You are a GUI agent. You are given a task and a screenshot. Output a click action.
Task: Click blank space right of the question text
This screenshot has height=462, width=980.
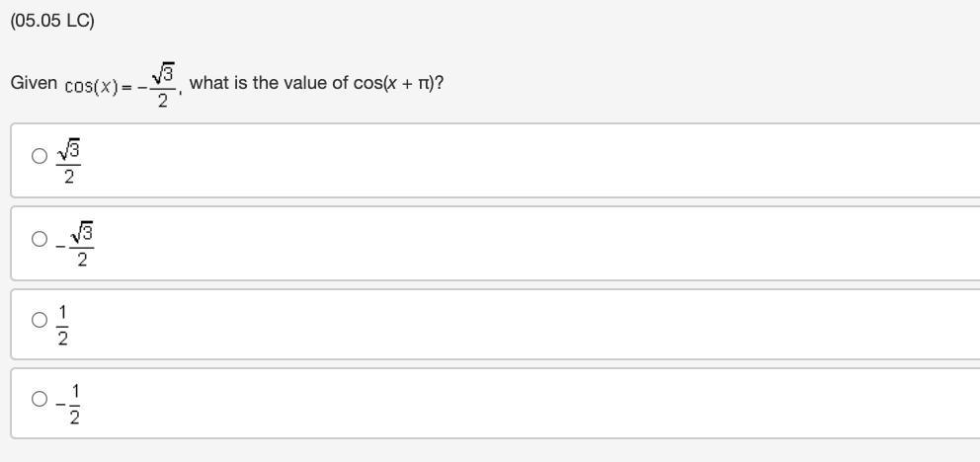point(692,83)
